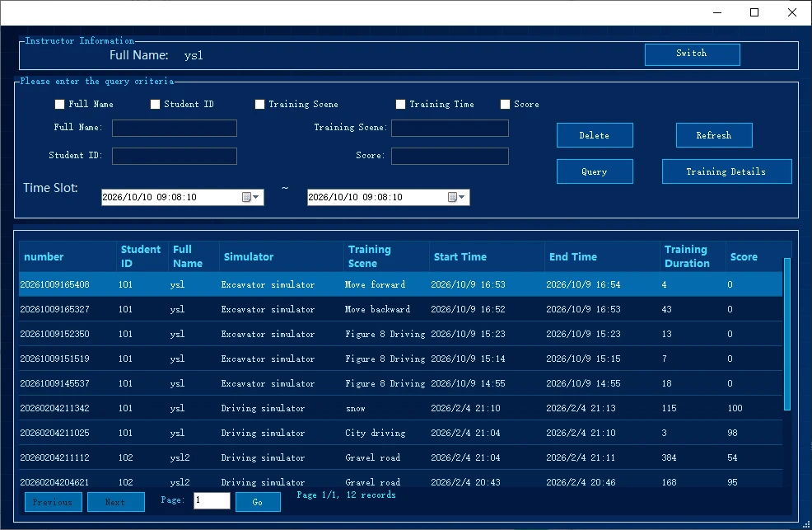
Task: Select record 20260204204621
Action: click(401, 480)
